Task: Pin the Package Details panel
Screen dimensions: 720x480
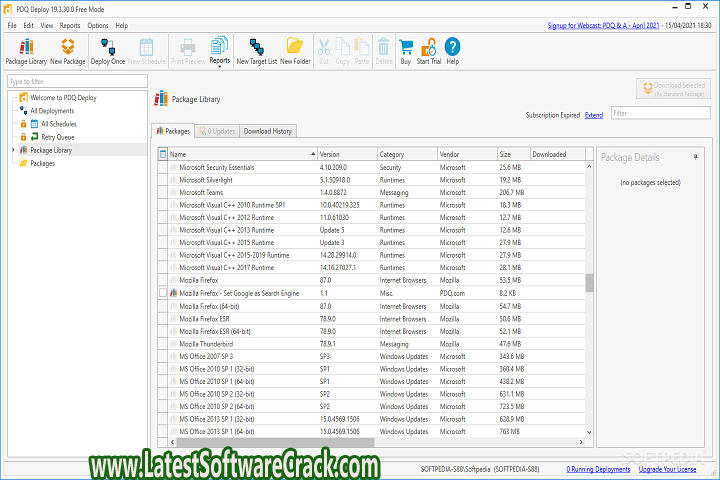Action: [x=696, y=157]
